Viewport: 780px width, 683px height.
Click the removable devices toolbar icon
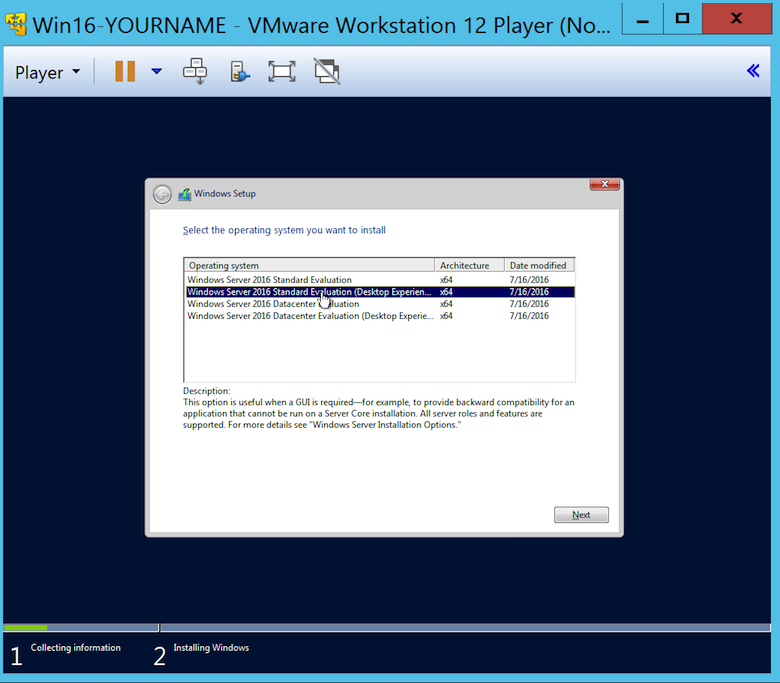[239, 71]
